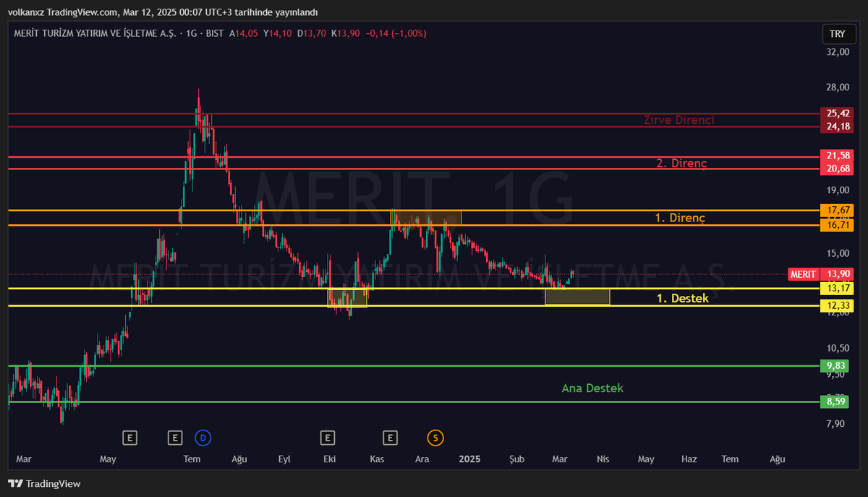Select the Ana Destek text label
The image size is (868, 497).
(x=592, y=388)
